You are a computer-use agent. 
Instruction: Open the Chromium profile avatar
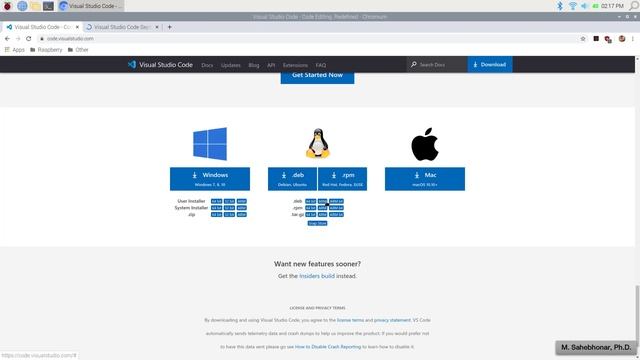coord(622,38)
